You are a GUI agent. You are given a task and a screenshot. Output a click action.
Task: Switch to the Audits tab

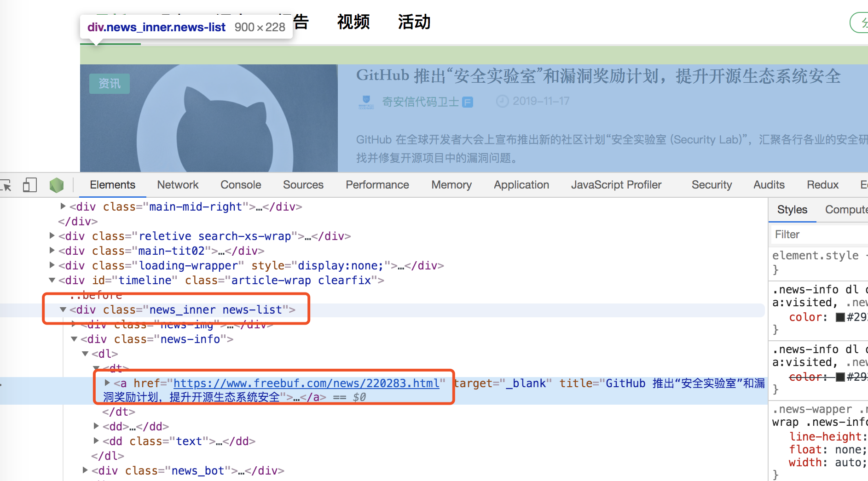(x=769, y=185)
